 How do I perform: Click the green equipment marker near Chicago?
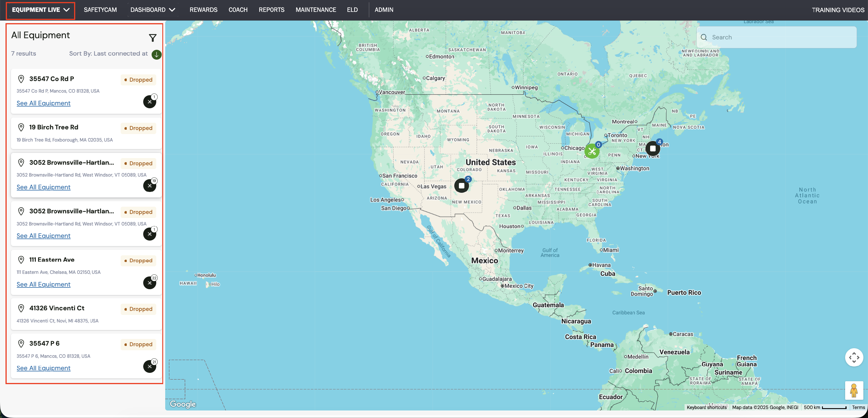click(592, 151)
